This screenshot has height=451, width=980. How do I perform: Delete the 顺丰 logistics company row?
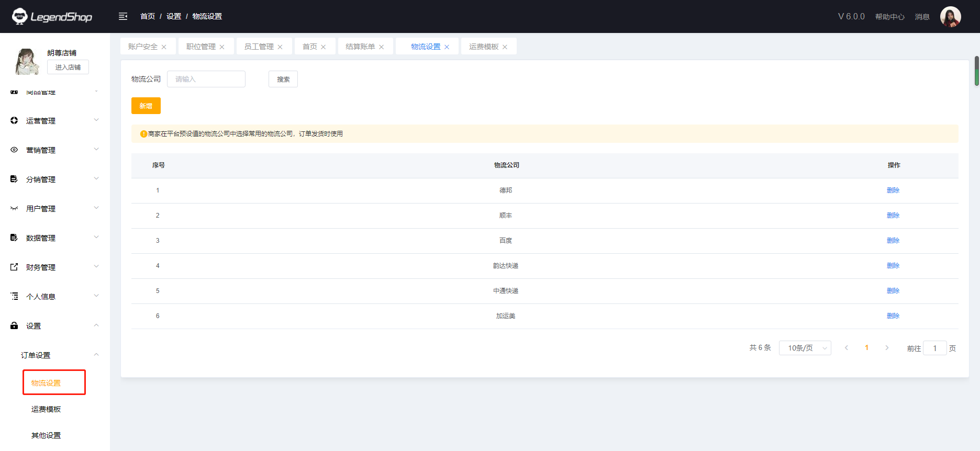tap(893, 216)
